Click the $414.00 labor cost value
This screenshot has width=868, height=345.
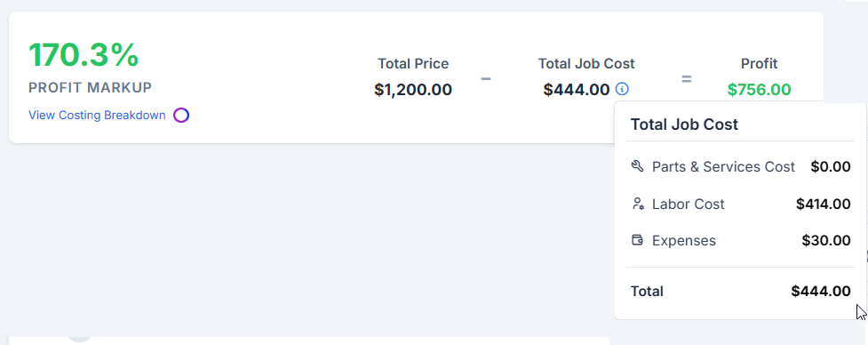click(x=824, y=205)
